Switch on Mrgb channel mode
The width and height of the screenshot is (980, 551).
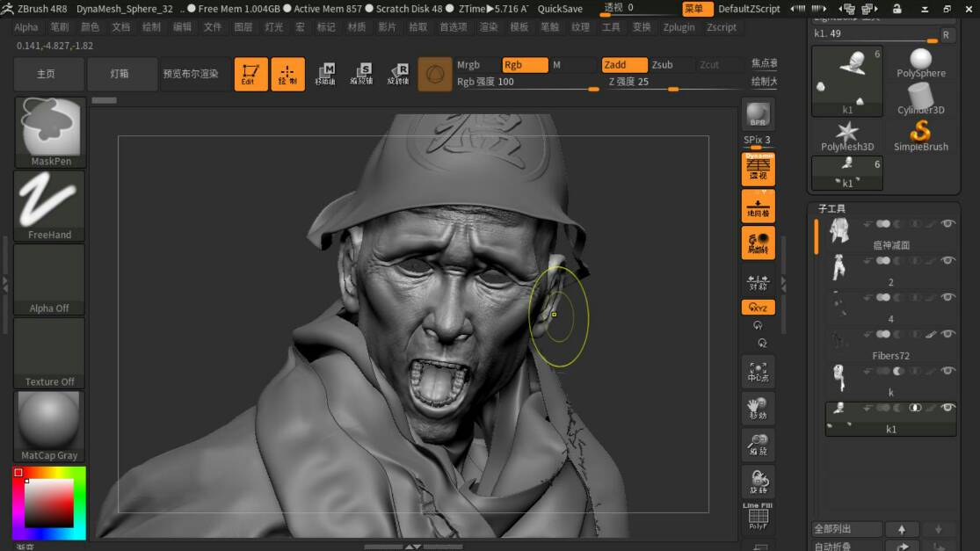tap(468, 65)
